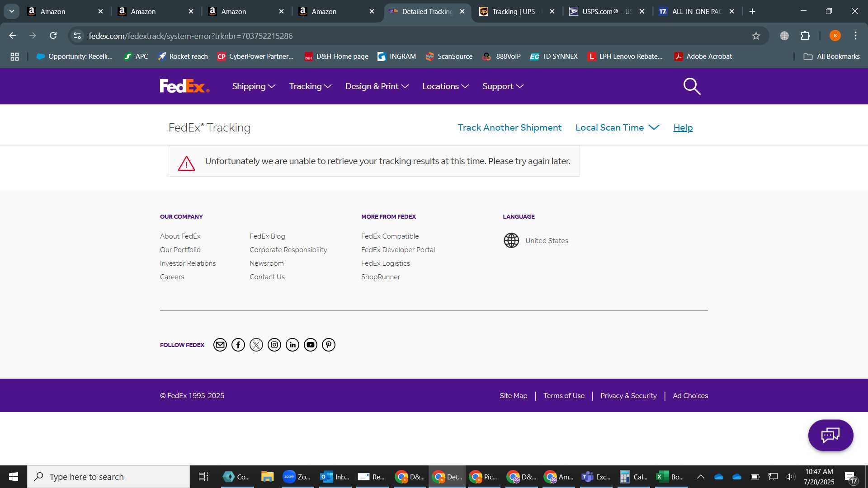The height and width of the screenshot is (488, 868).
Task: Open Chrome three-dot menu
Action: pyautogui.click(x=855, y=36)
